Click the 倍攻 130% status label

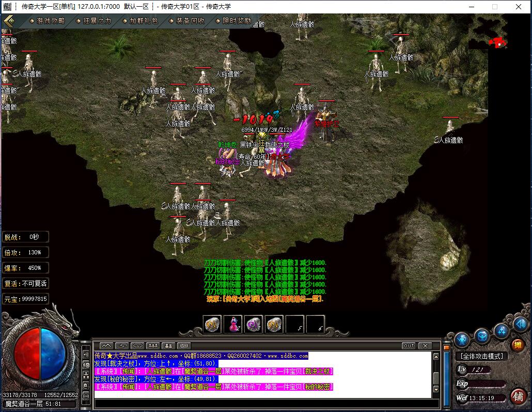pyautogui.click(x=25, y=252)
